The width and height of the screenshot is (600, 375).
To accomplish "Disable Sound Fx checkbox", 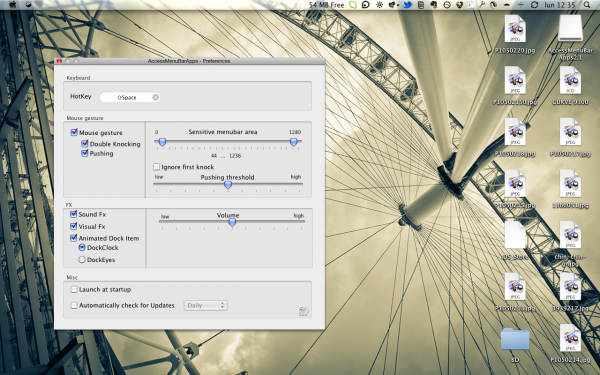I will pos(73,214).
